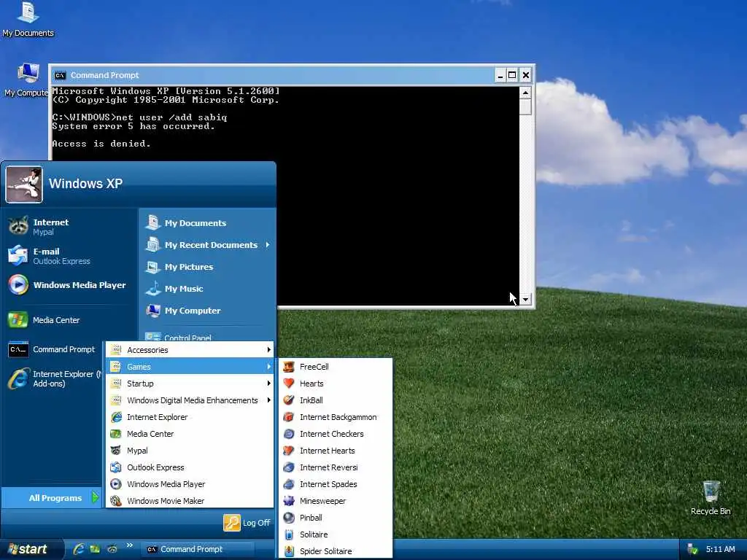Click the taskbar clock 5:11 AM

(x=720, y=549)
